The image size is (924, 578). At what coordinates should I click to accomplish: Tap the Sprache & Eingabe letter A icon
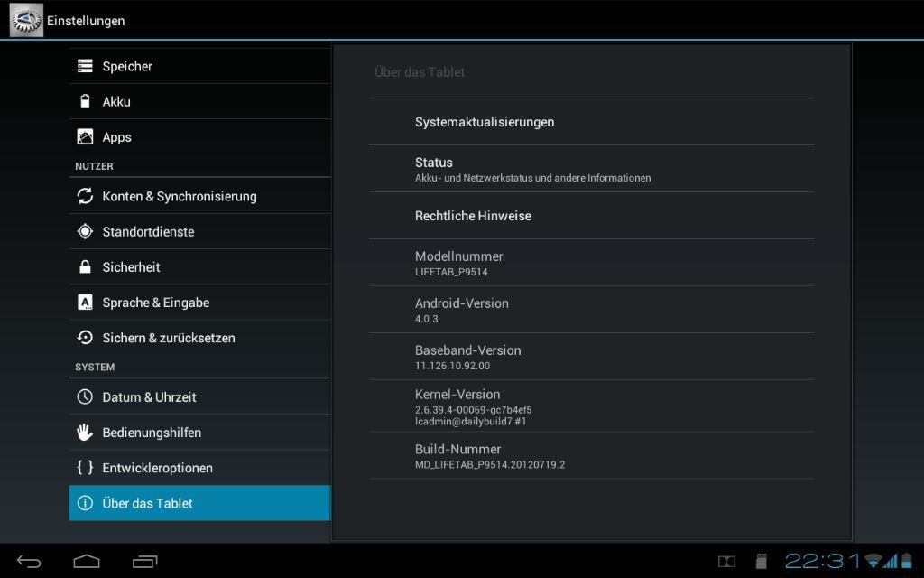[85, 302]
